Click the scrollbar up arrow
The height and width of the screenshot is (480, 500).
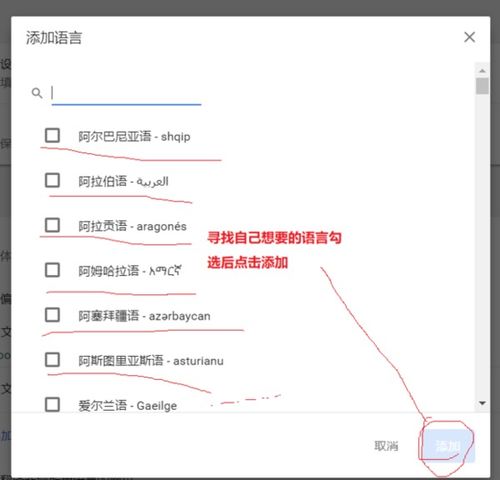(x=482, y=70)
